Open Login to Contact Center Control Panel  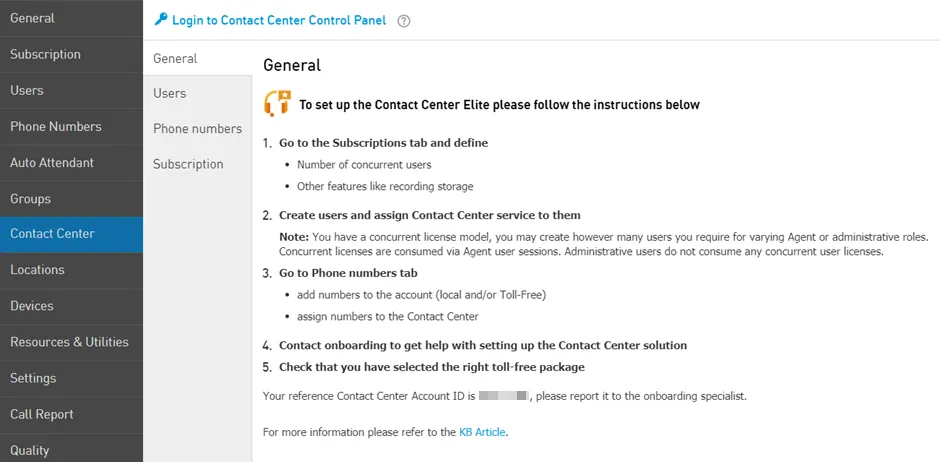coord(279,20)
